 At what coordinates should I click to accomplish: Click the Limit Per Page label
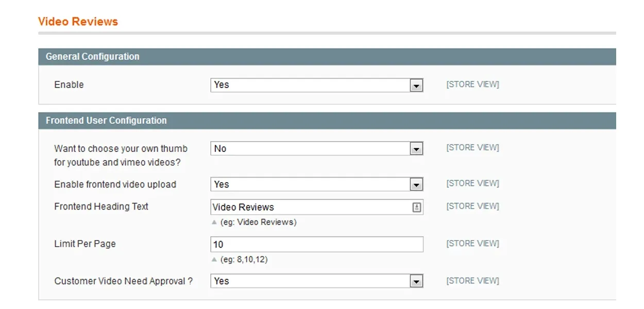pyautogui.click(x=85, y=244)
